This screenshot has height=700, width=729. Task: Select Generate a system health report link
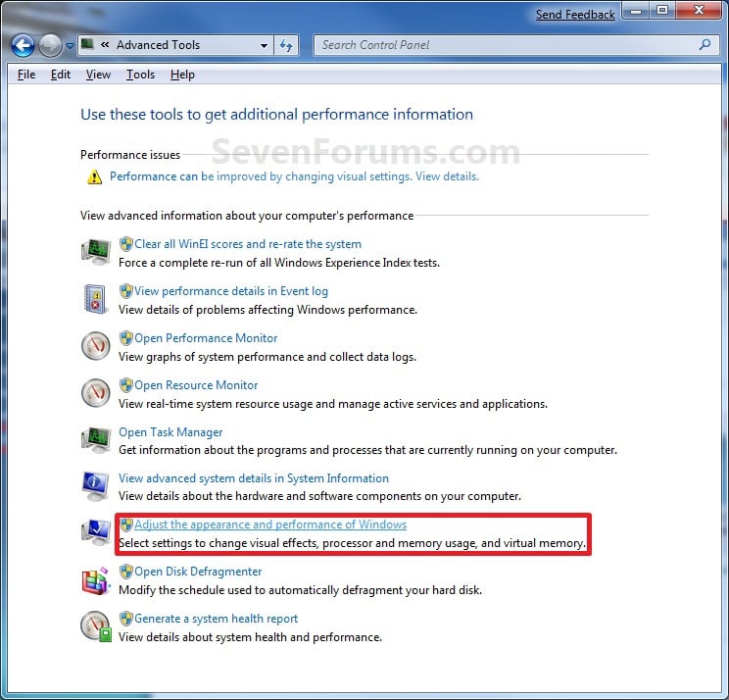point(217,619)
